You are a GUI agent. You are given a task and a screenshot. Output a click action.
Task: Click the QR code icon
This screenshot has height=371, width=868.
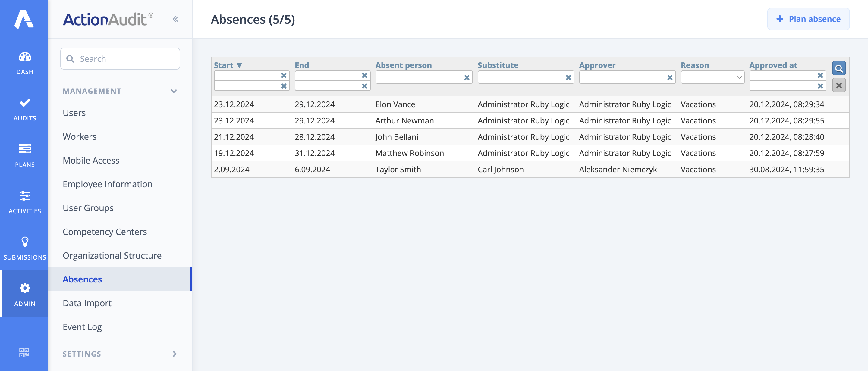(x=24, y=353)
